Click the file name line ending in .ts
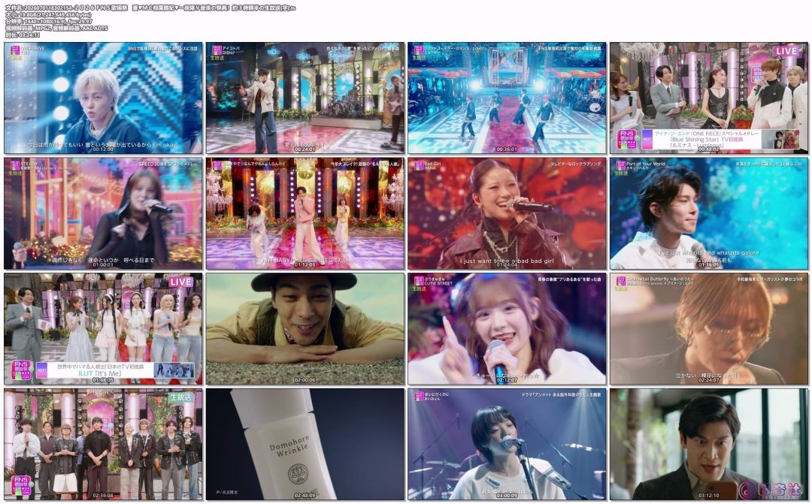The width and height of the screenshot is (812, 504). pos(150,8)
